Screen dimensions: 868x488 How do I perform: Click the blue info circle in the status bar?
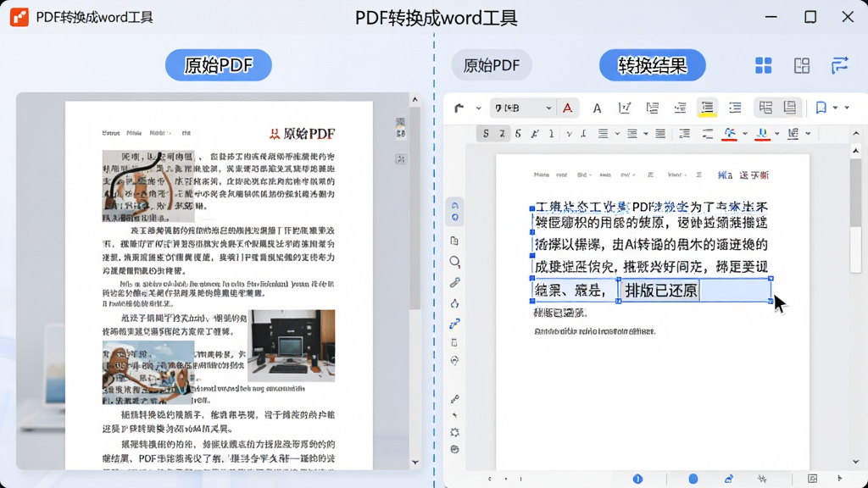tap(637, 479)
